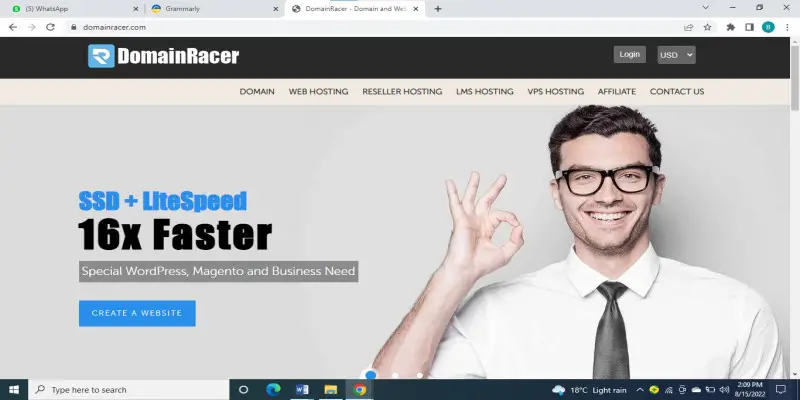800x400 pixels.
Task: Open the Chrome extensions puzzle icon
Action: [x=731, y=27]
